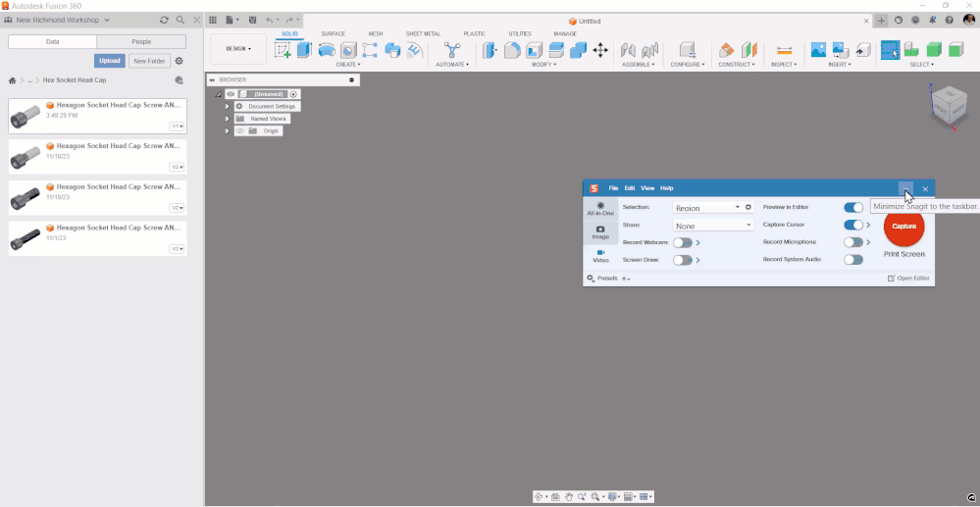Pick the Shell tool icon
This screenshot has width=980, height=507.
[535, 50]
